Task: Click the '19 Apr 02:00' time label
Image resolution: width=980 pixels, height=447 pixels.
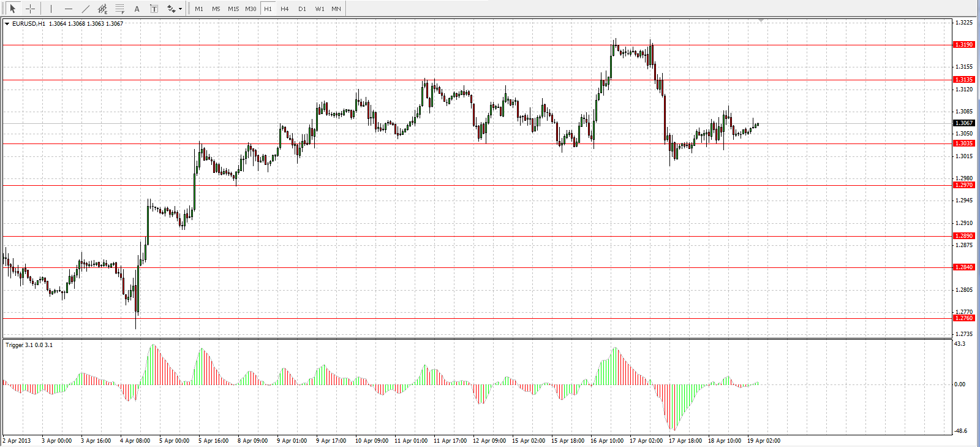Action: (764, 441)
